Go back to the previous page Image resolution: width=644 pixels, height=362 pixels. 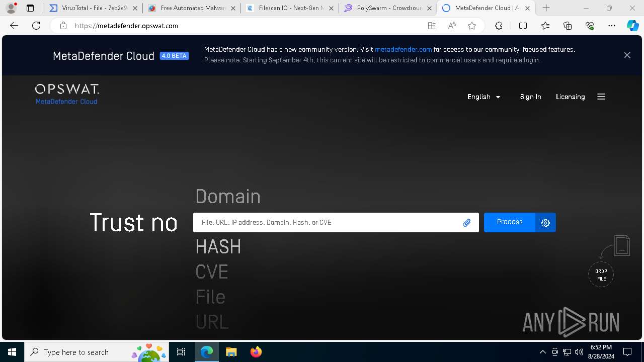(x=14, y=26)
